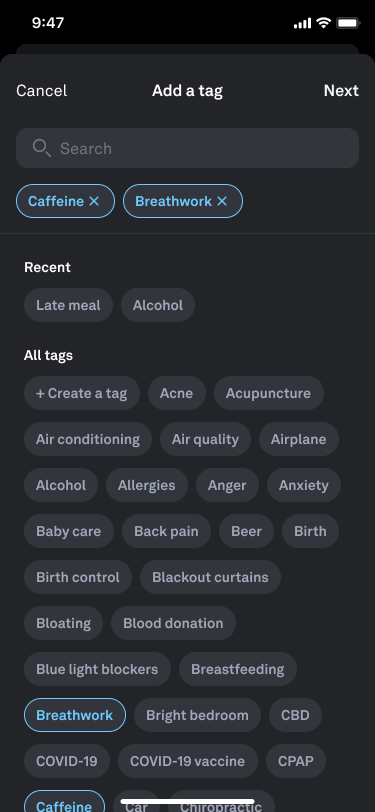Select the Alcohol tag under Recent

click(x=158, y=305)
